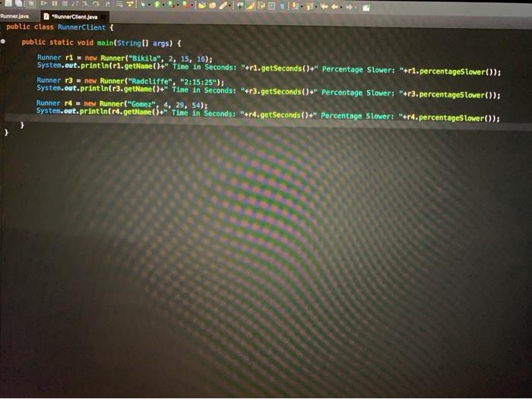Click the Open Task icon
The image size is (532, 399).
click(x=212, y=5)
